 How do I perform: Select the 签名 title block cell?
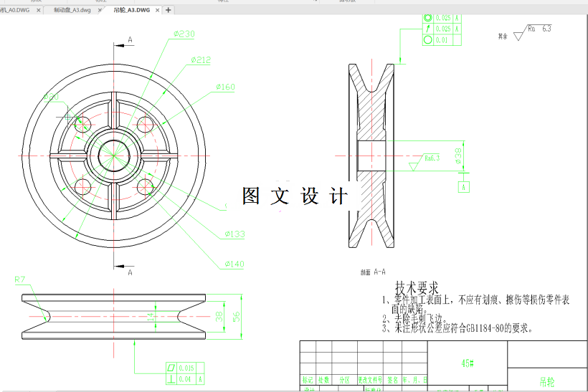pyautogui.click(x=392, y=380)
